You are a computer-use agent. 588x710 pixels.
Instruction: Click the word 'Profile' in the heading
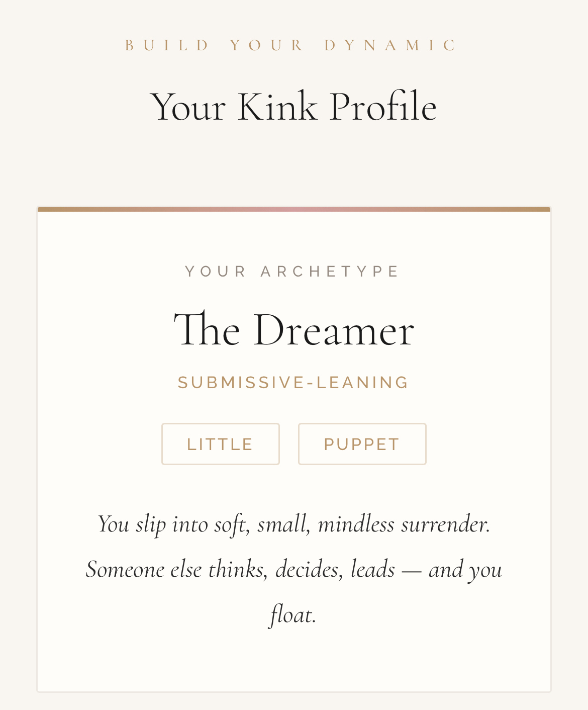(x=383, y=107)
